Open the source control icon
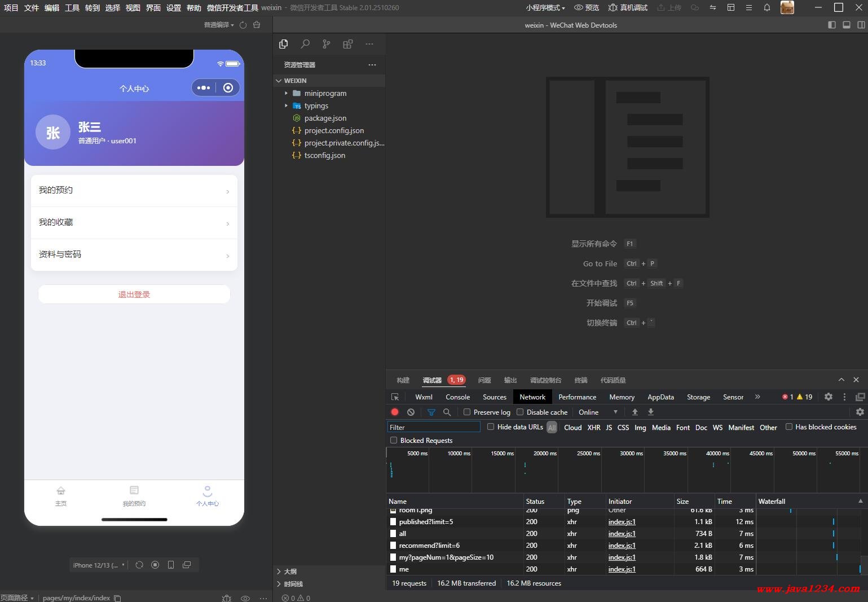The height and width of the screenshot is (602, 868). pos(326,44)
